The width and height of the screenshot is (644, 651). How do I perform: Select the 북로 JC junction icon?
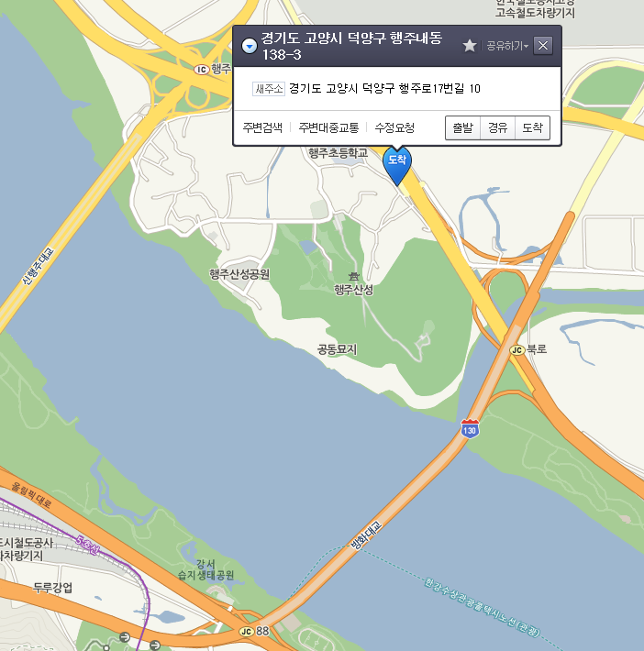[516, 350]
